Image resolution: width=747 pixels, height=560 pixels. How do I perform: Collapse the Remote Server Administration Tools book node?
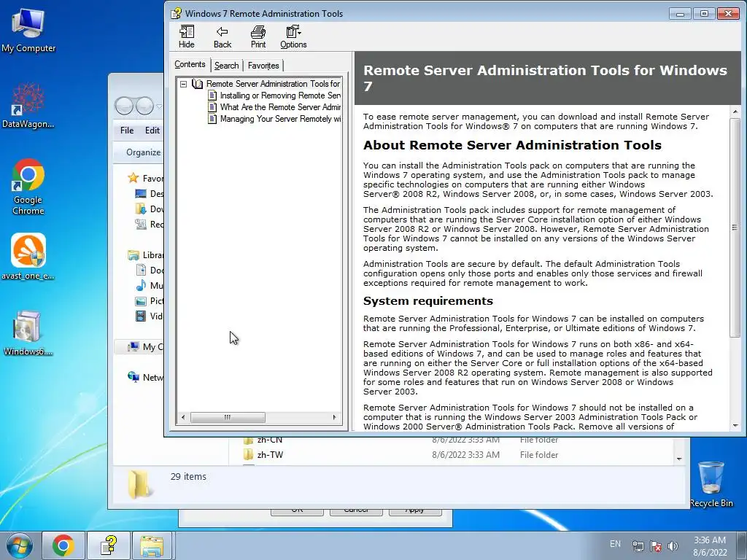[183, 84]
